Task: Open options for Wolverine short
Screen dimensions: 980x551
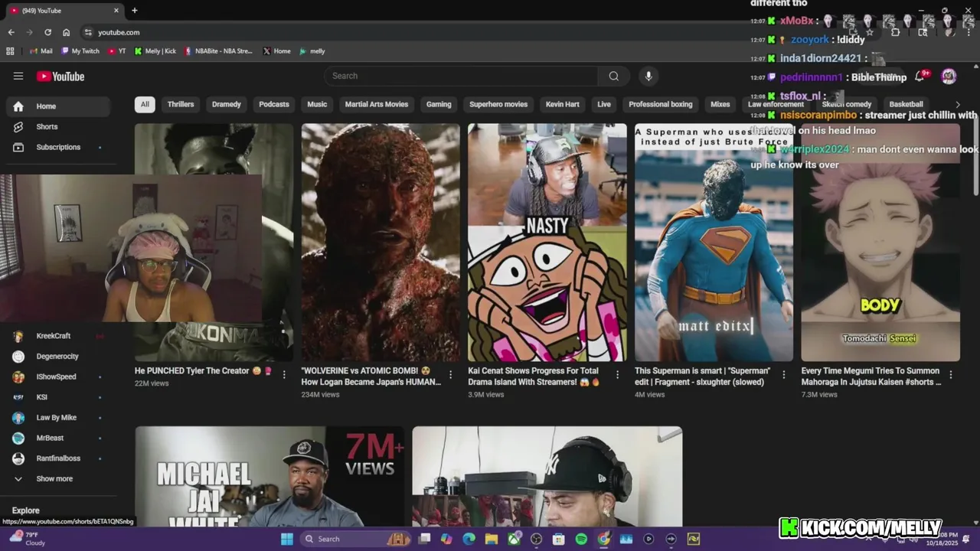Action: pos(450,375)
